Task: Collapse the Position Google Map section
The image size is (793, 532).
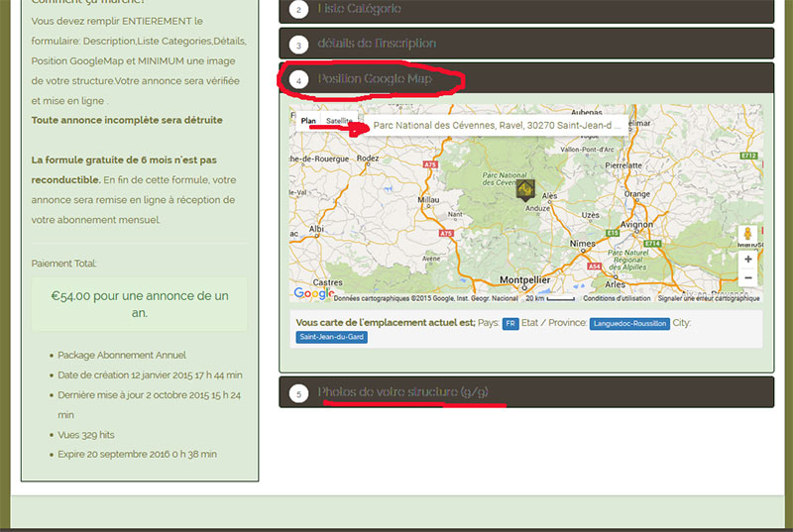Action: pos(526,79)
